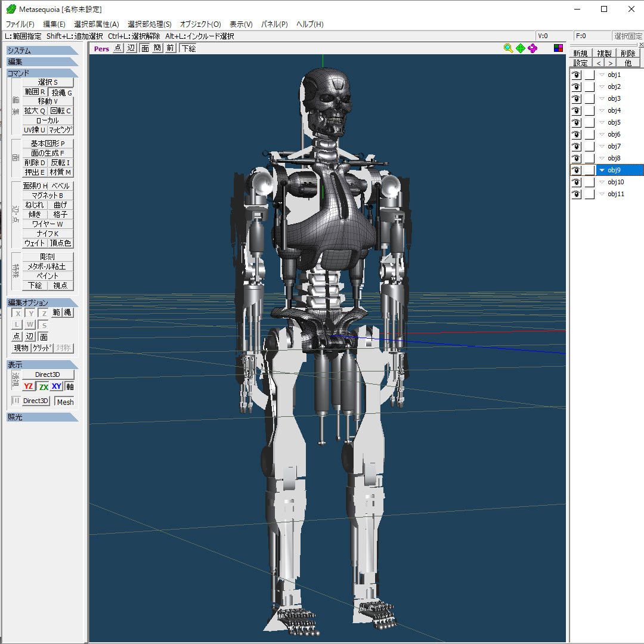Open the オブジェクト(O) menu
Screen dimensions: 644x644
point(200,24)
